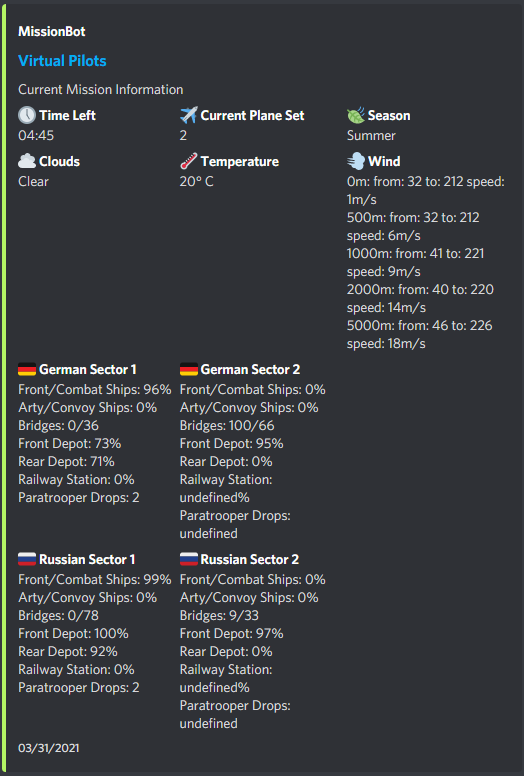The width and height of the screenshot is (524, 776).
Task: Click the thermometer icon beside Temperature
Action: pos(189,161)
